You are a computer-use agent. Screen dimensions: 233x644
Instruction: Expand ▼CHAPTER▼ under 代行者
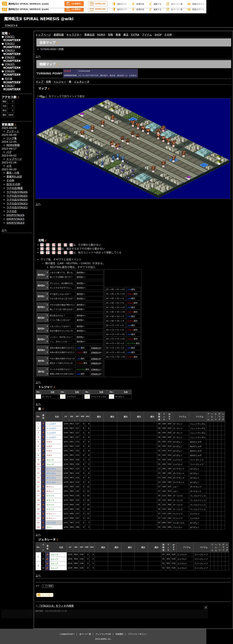click(12, 82)
